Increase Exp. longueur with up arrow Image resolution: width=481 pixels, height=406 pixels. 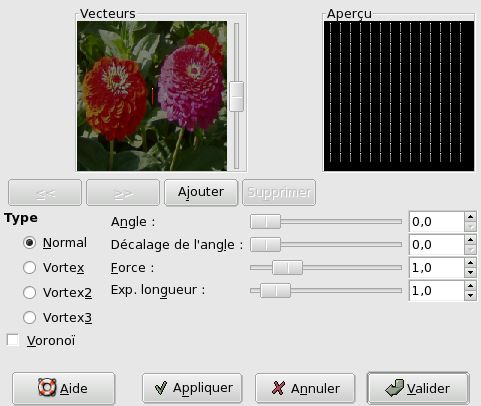pyautogui.click(x=470, y=286)
